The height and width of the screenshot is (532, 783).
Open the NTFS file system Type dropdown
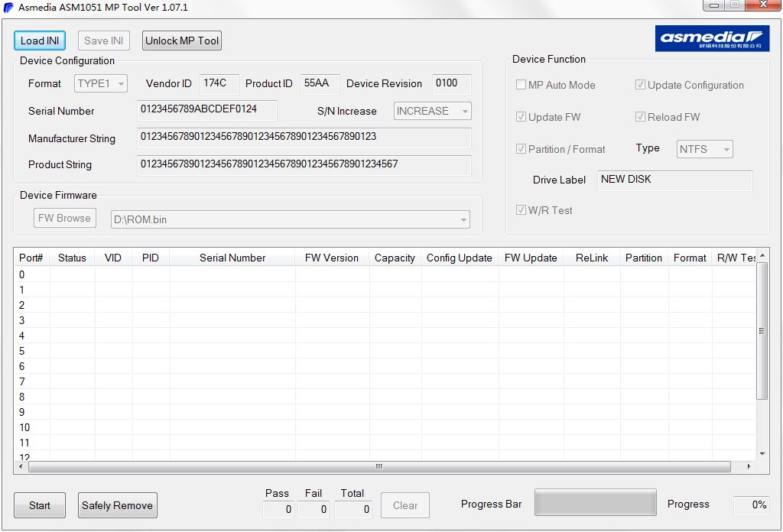[704, 149]
